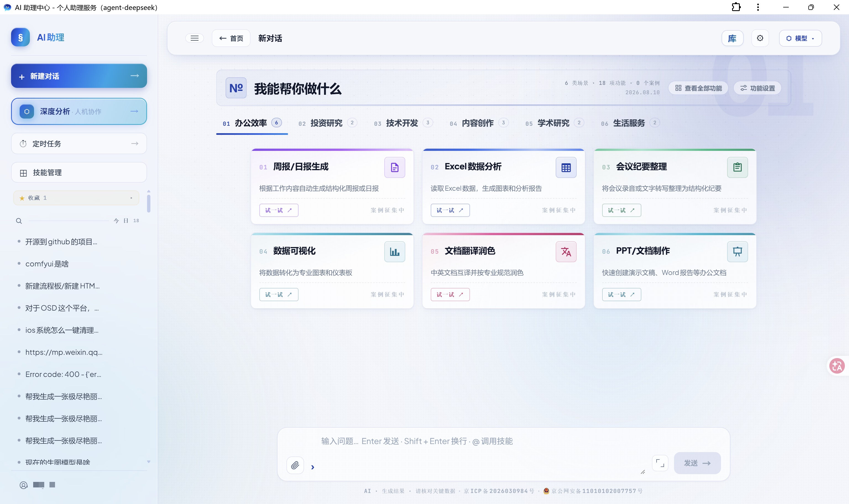This screenshot has height=504, width=849.
Task: Click the Excel data analysis table icon
Action: 566,167
